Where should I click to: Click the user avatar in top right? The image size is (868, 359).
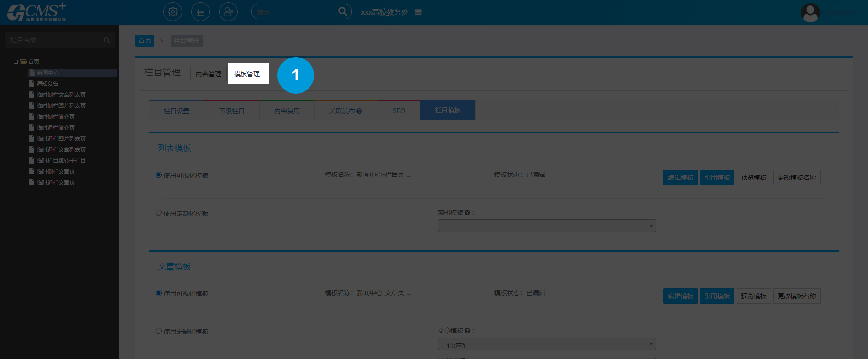click(x=810, y=13)
